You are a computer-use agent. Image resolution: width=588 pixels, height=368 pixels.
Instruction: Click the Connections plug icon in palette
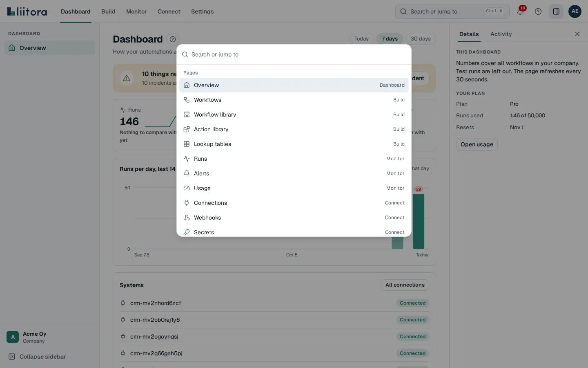click(x=187, y=203)
